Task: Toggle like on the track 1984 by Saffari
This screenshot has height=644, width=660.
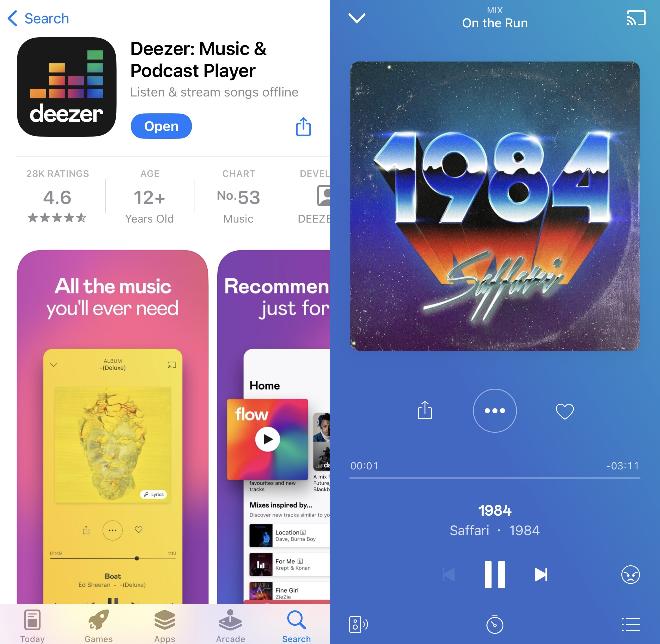Action: pyautogui.click(x=564, y=412)
